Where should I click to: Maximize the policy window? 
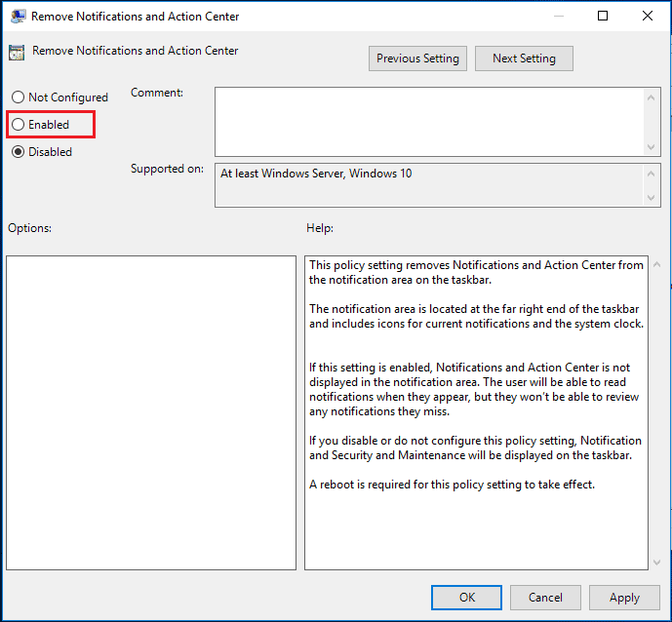[603, 16]
